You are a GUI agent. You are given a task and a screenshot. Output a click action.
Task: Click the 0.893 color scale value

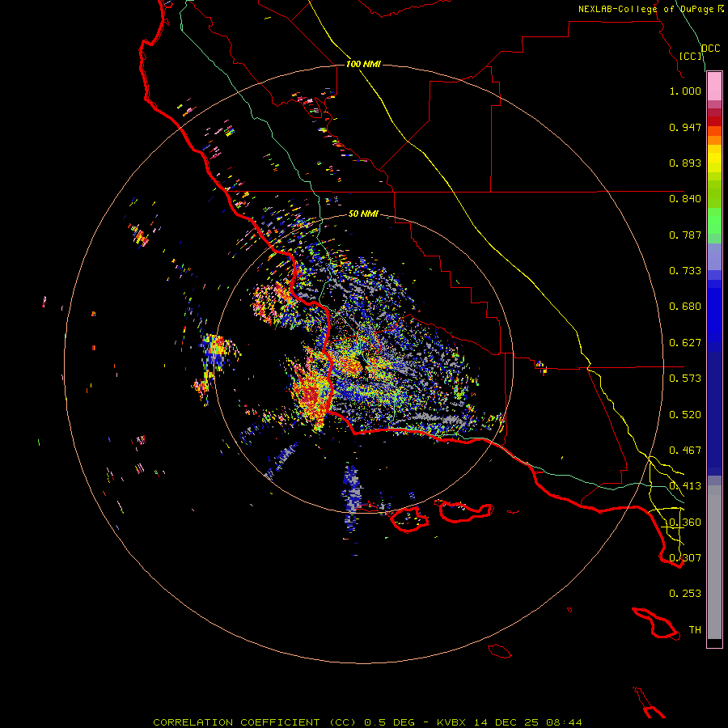(685, 163)
